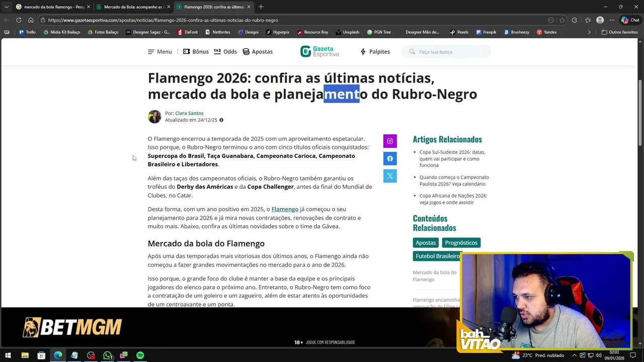Switch to 'Mercado da Bola: acompanhe' tab
Screen dimensions: 644x362
pos(133,7)
